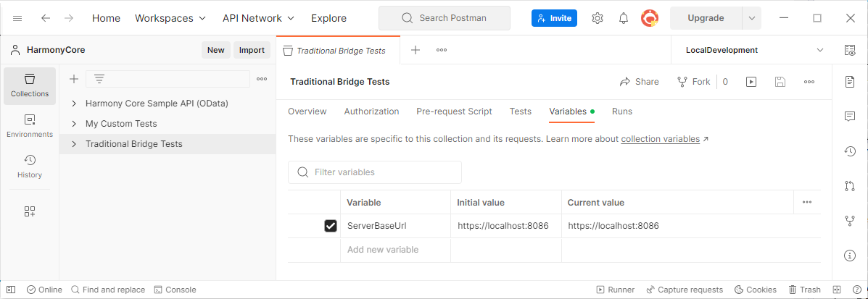Go back with the left arrow
This screenshot has width=868, height=299.
[46, 18]
